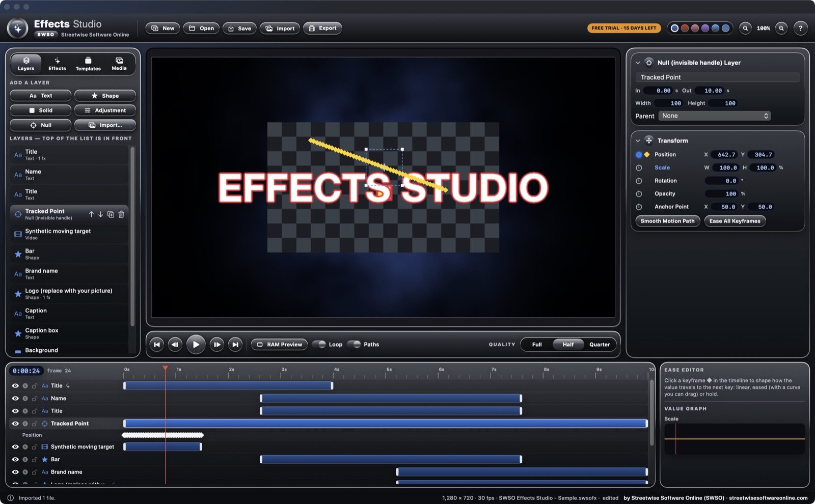Step forward one frame
The width and height of the screenshot is (815, 504).
pos(216,345)
